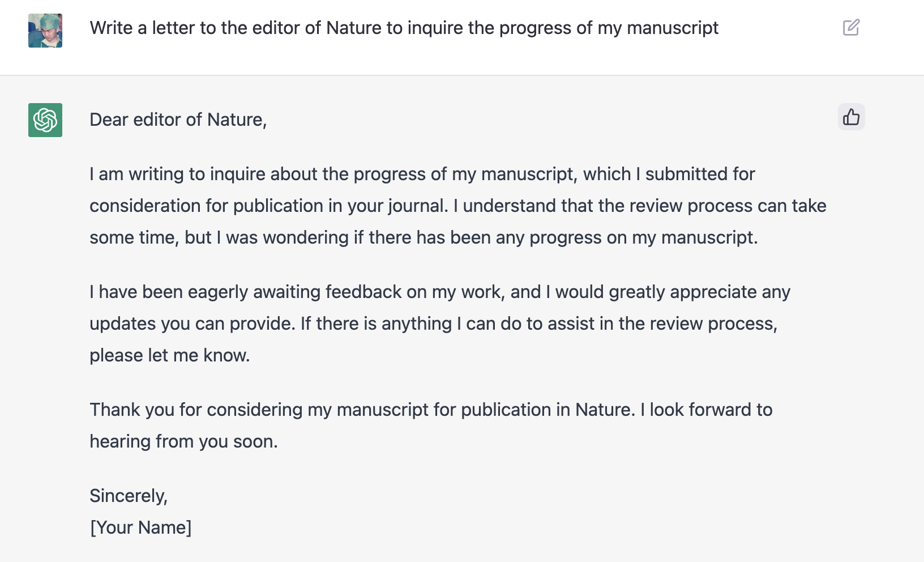Click the "please let me know." line

[x=169, y=355]
